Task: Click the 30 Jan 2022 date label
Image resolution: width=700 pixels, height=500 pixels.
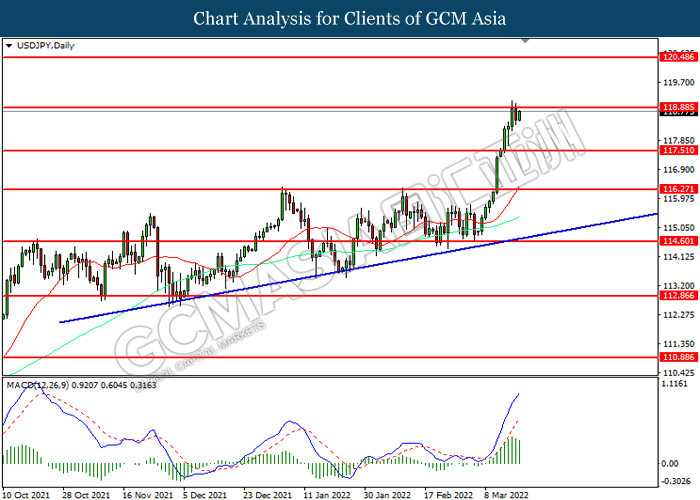Action: [387, 495]
